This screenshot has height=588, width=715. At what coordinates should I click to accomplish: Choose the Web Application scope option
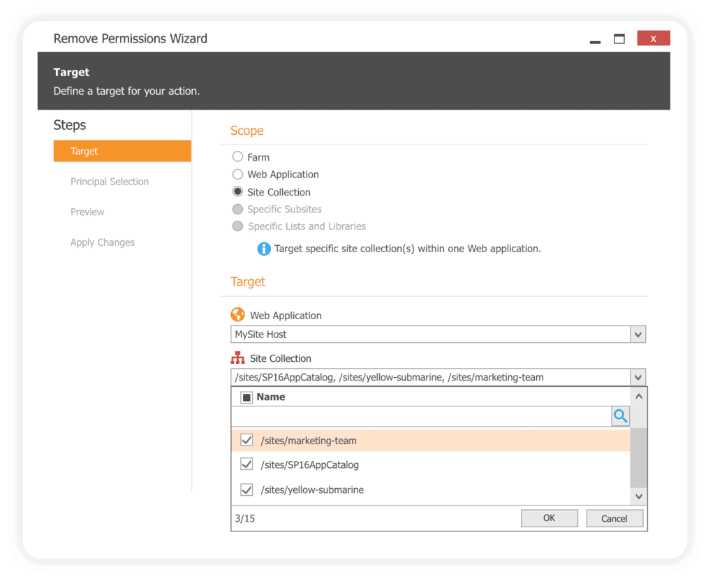(x=238, y=175)
